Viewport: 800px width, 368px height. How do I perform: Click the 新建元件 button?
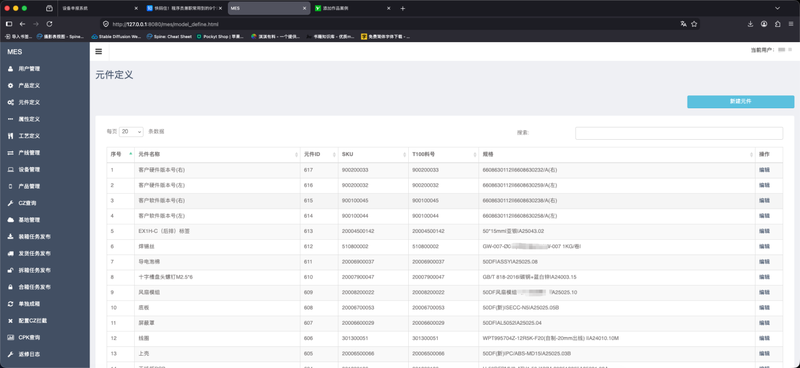pos(740,102)
